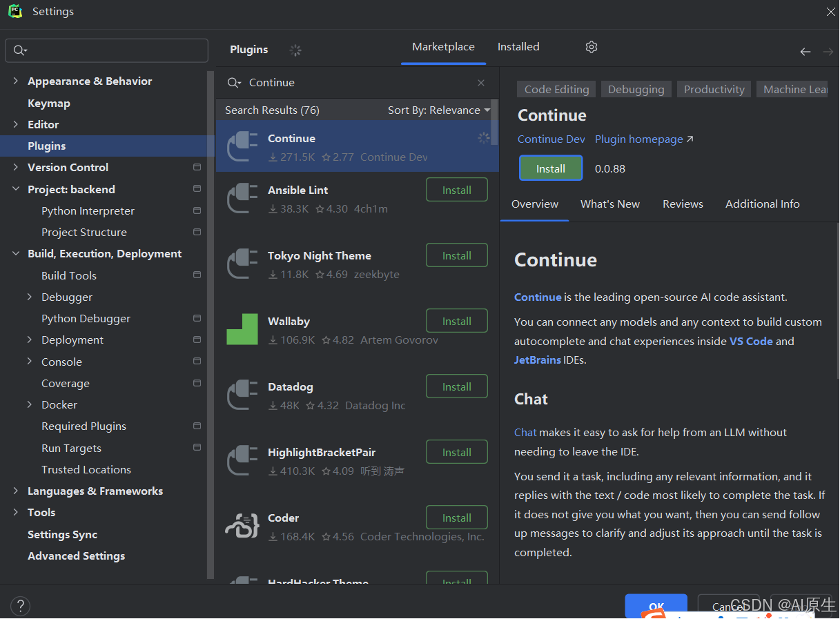The image size is (840, 619).
Task: Open the Additional Info tab
Action: (x=763, y=204)
